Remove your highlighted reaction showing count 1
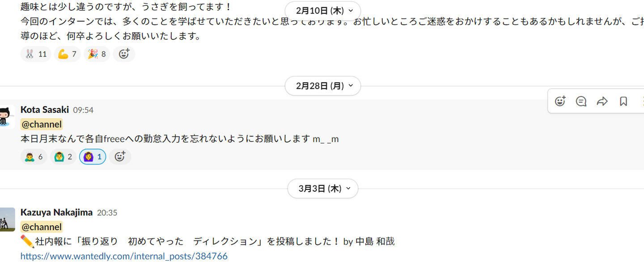 pos(93,157)
